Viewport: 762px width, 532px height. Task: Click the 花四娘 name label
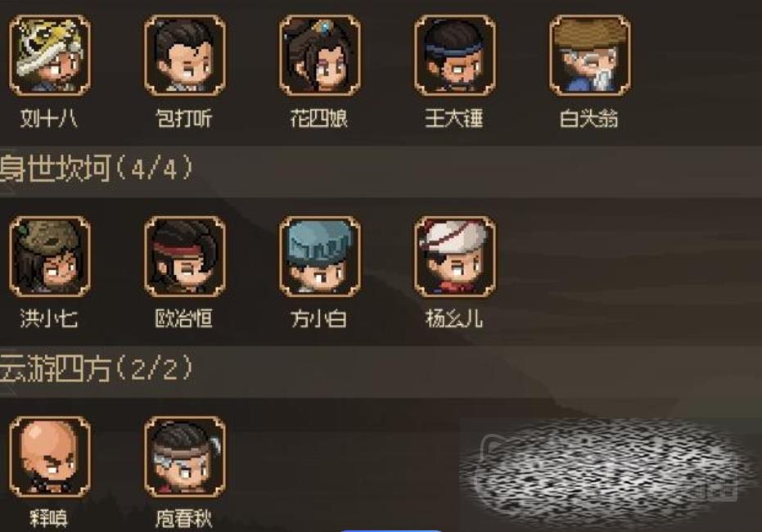(319, 118)
